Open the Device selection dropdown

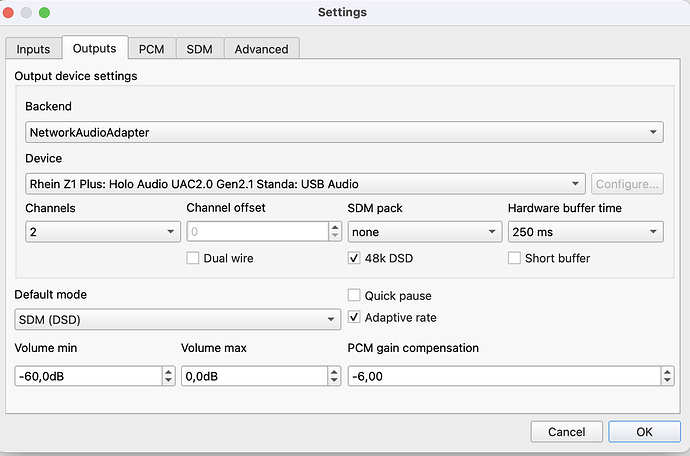pos(305,183)
